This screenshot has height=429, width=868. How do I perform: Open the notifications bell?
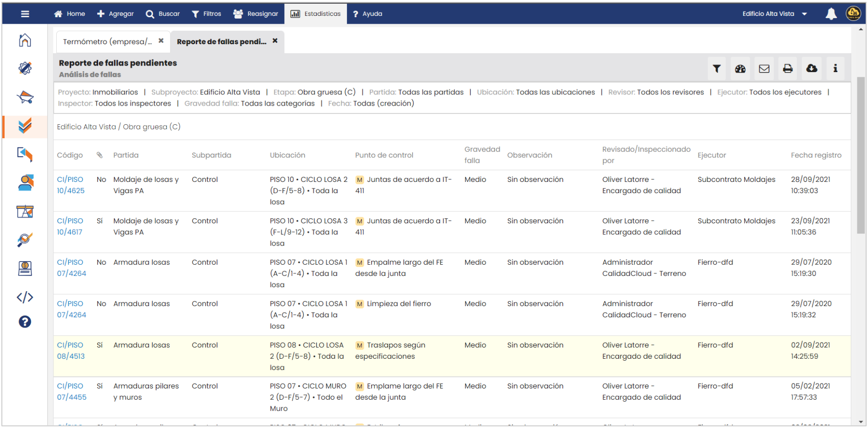click(x=831, y=14)
